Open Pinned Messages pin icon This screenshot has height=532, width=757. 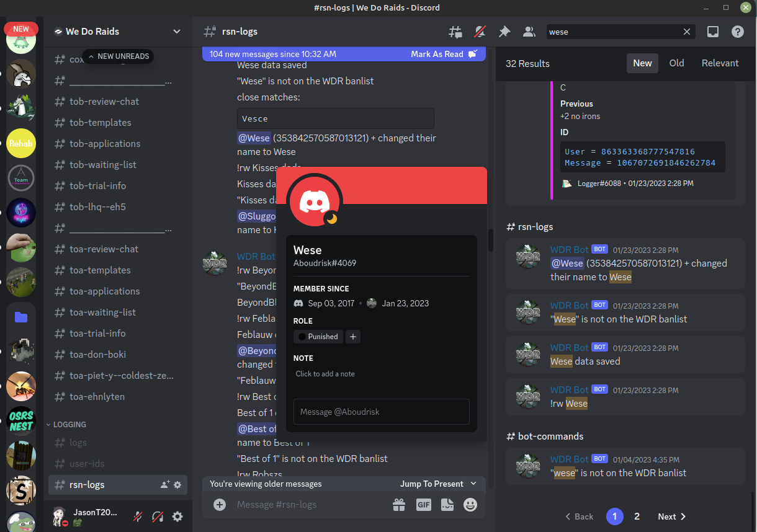coord(504,32)
